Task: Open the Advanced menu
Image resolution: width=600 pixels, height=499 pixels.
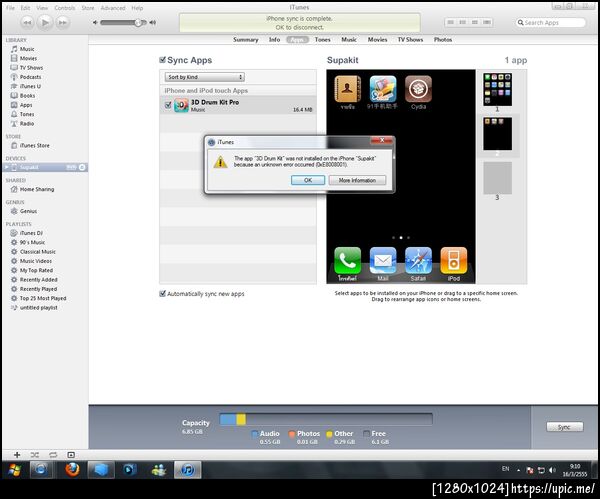Action: pos(113,8)
